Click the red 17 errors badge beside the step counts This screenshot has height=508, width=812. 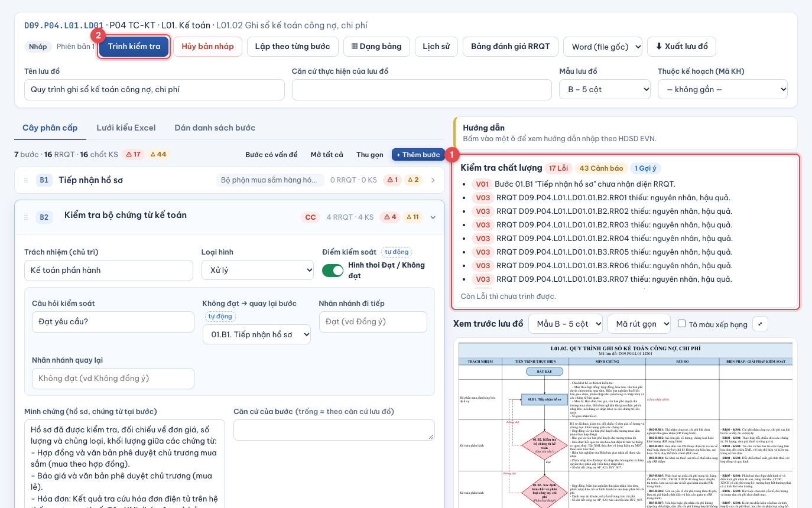[x=133, y=155]
